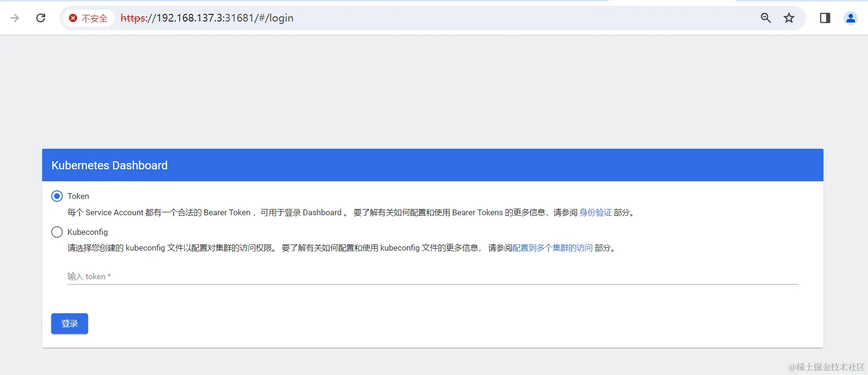This screenshot has width=868, height=375.
Task: Bookmark this page with the star icon
Action: coord(789,18)
